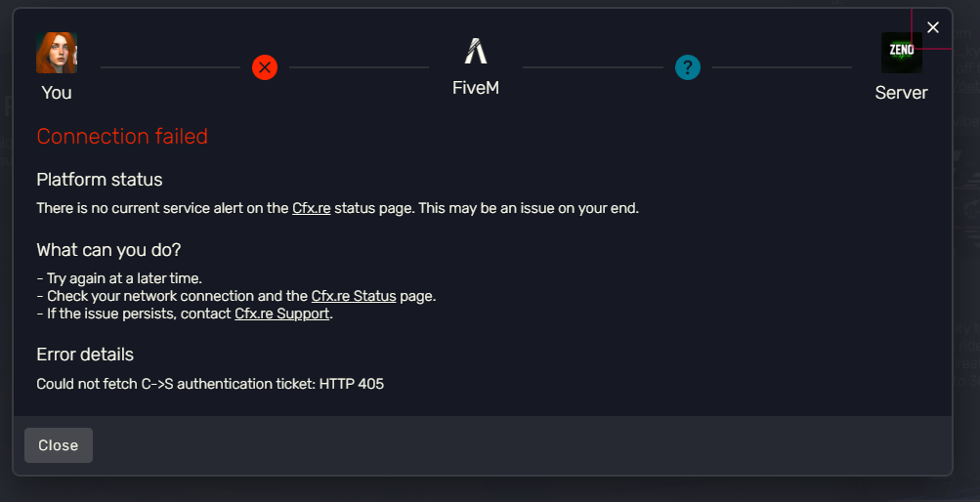980x502 pixels.
Task: Click the red-haired user avatar
Action: [x=57, y=53]
